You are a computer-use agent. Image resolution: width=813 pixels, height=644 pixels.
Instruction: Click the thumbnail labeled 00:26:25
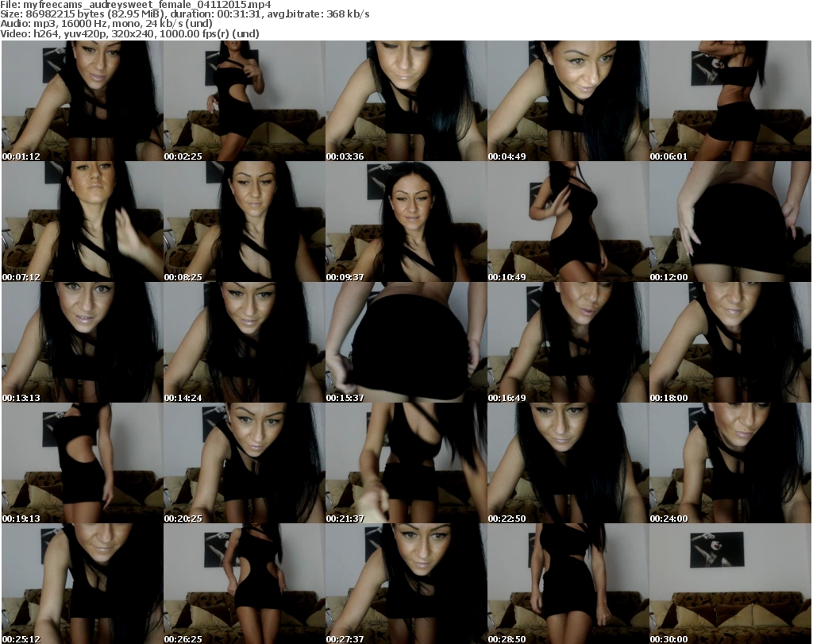click(x=244, y=584)
